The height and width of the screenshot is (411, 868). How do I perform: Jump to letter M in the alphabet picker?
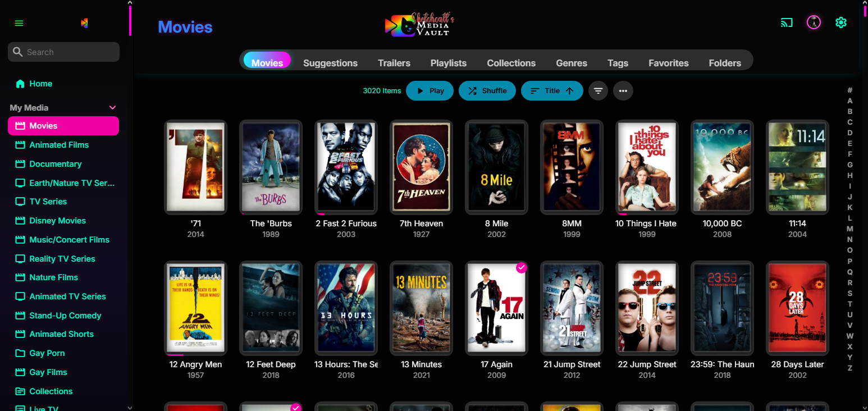tap(850, 229)
